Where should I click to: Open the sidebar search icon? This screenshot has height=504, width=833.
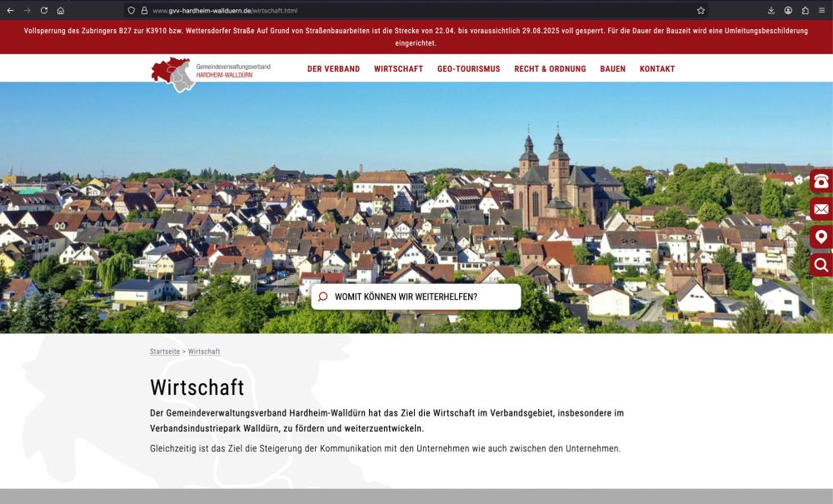[x=821, y=264]
